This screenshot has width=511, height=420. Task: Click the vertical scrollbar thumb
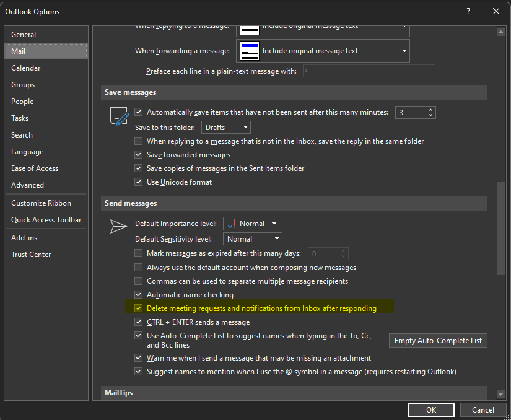pyautogui.click(x=500, y=229)
